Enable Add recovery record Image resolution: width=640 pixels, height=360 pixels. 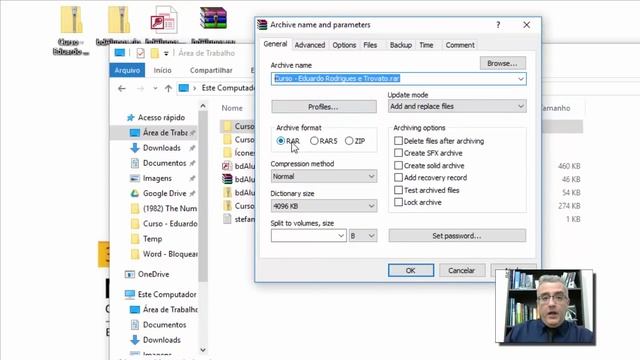point(398,178)
